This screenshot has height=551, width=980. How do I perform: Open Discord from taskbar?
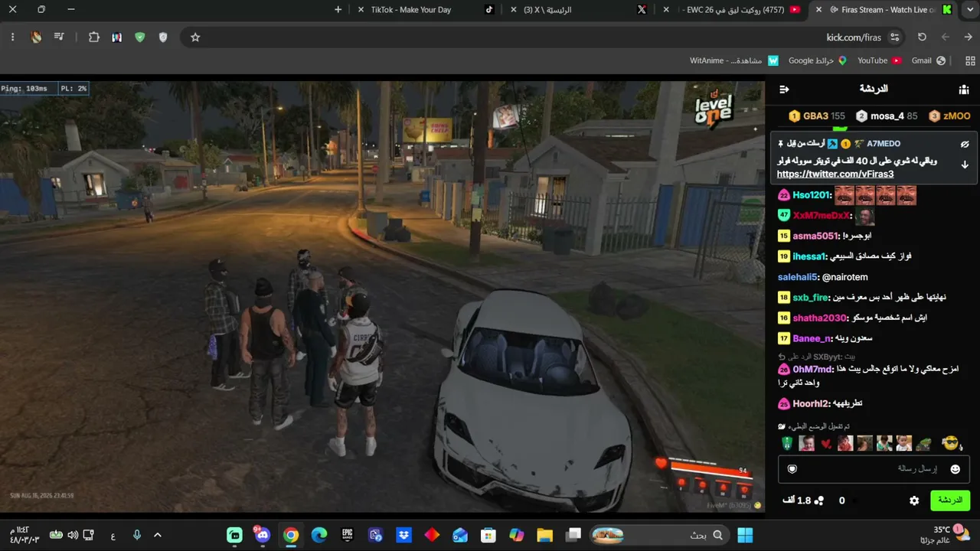(x=263, y=535)
